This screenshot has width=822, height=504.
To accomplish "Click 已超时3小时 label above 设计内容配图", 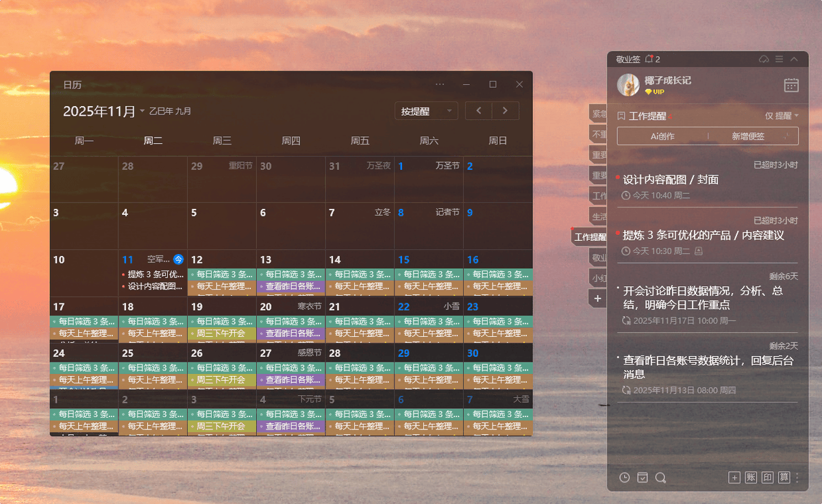I will tap(775, 165).
